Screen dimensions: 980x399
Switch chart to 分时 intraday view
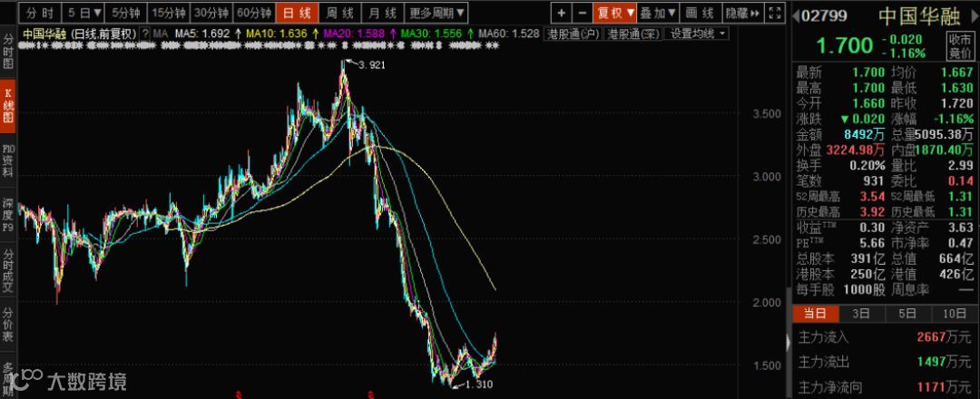(x=41, y=13)
